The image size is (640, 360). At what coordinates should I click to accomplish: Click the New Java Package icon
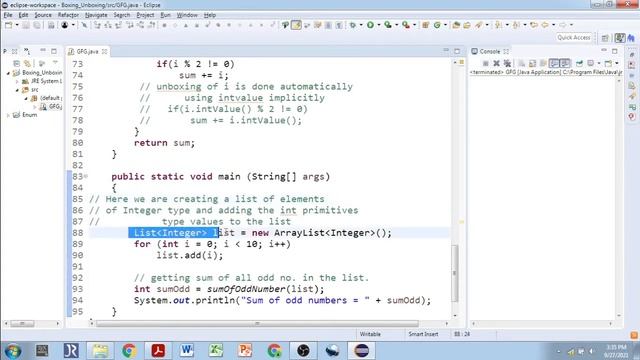[425, 25]
